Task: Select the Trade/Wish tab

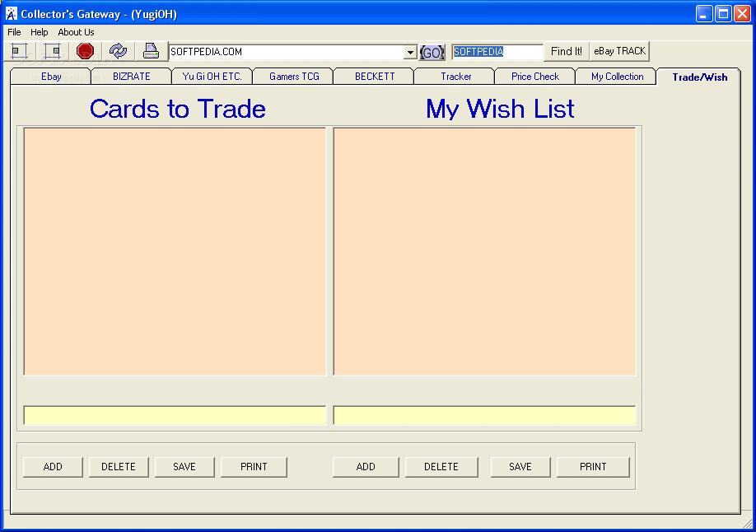Action: click(x=700, y=77)
